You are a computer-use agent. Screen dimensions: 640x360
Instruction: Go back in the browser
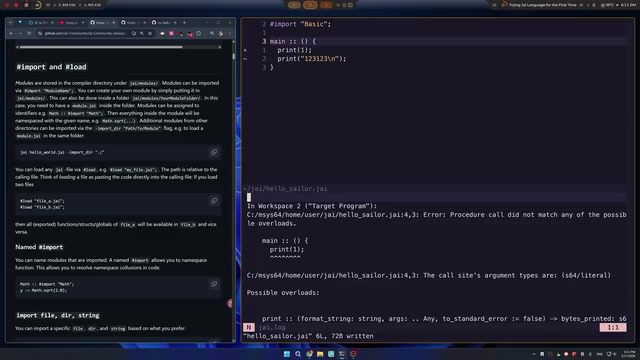11,33
